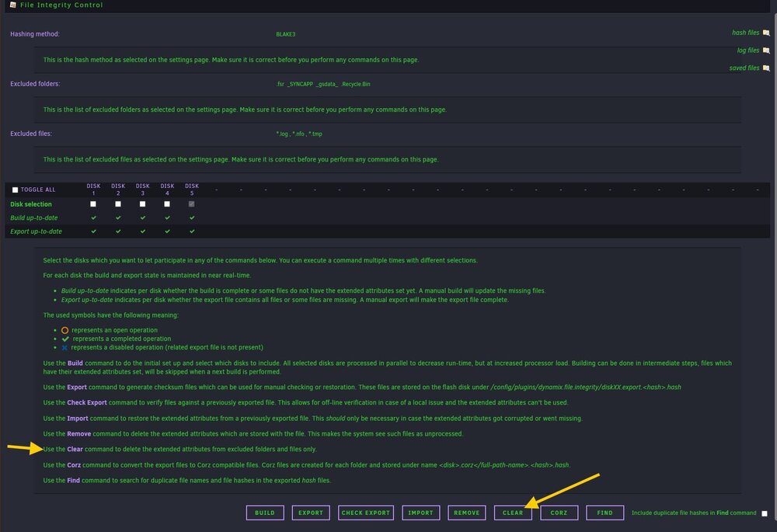The image size is (777, 532).
Task: Open the hash files link
Action: [745, 33]
